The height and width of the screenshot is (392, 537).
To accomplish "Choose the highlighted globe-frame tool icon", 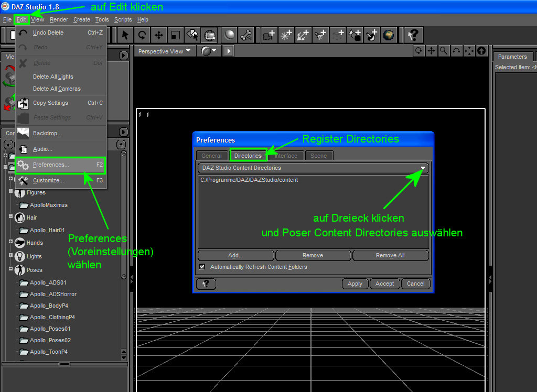I will point(209,35).
